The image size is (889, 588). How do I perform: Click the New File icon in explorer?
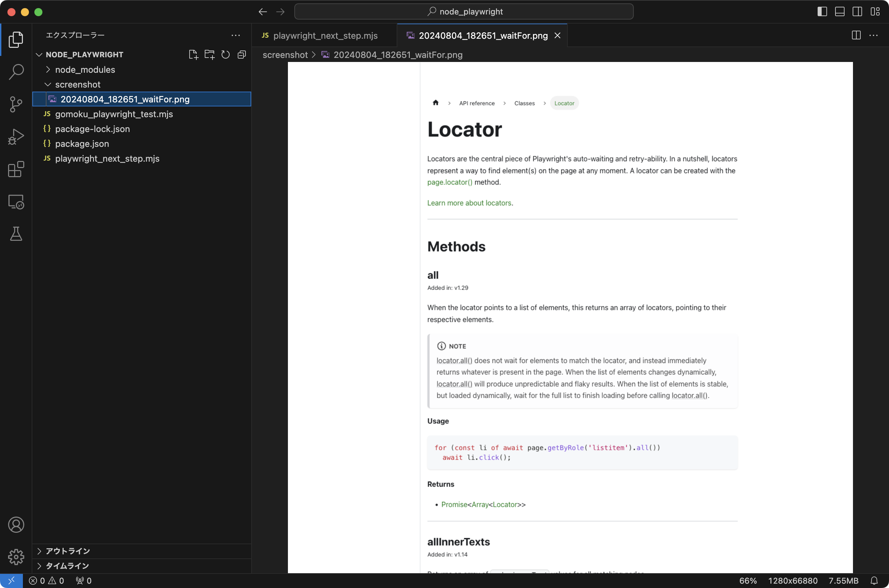coord(193,55)
